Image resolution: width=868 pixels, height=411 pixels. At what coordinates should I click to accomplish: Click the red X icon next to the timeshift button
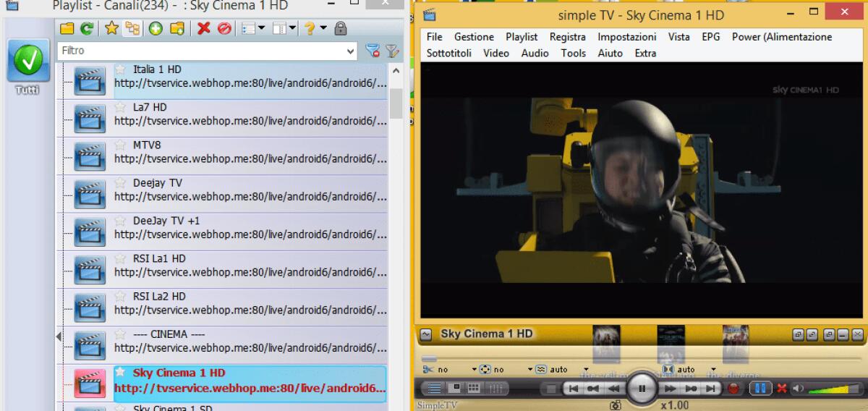(x=782, y=389)
